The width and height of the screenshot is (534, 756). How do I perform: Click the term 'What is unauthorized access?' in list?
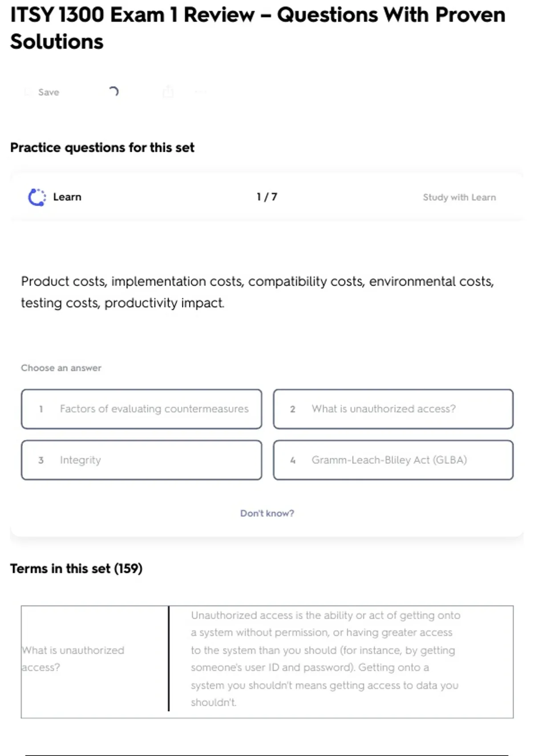[73, 659]
